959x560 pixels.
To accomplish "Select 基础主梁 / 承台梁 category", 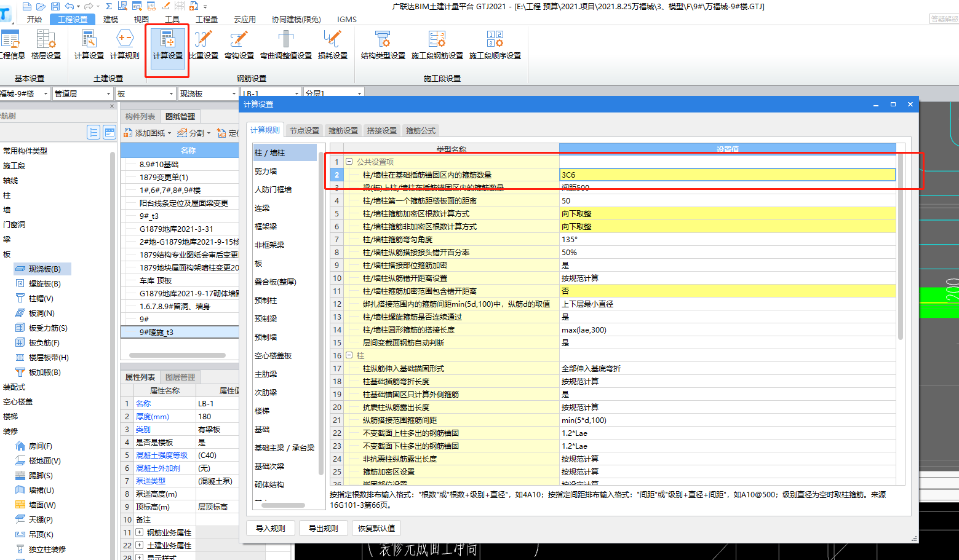I will click(285, 448).
